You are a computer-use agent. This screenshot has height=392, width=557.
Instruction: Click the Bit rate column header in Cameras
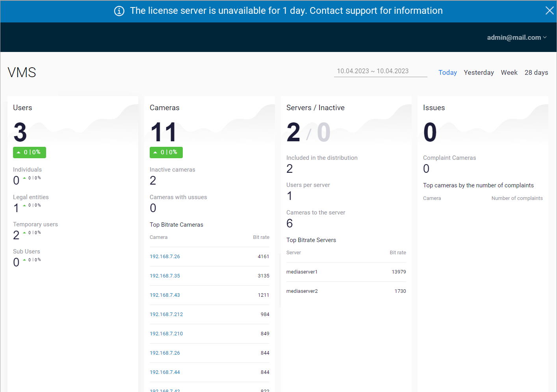click(261, 237)
